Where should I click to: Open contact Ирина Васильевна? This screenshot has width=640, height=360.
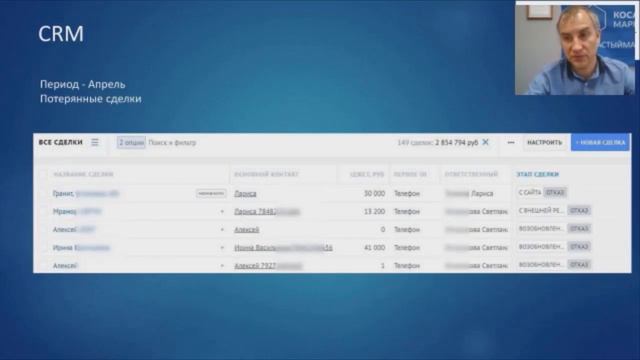(x=283, y=248)
